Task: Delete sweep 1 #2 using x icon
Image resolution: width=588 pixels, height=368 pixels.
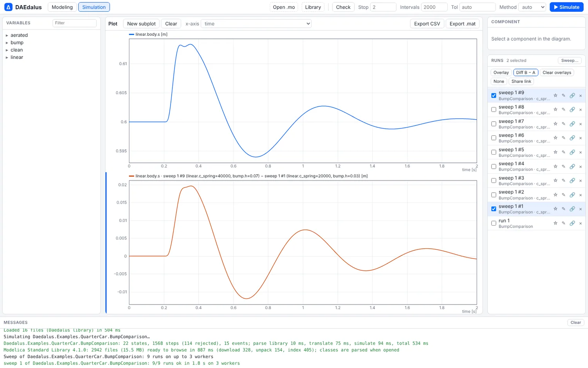Action: (x=581, y=195)
